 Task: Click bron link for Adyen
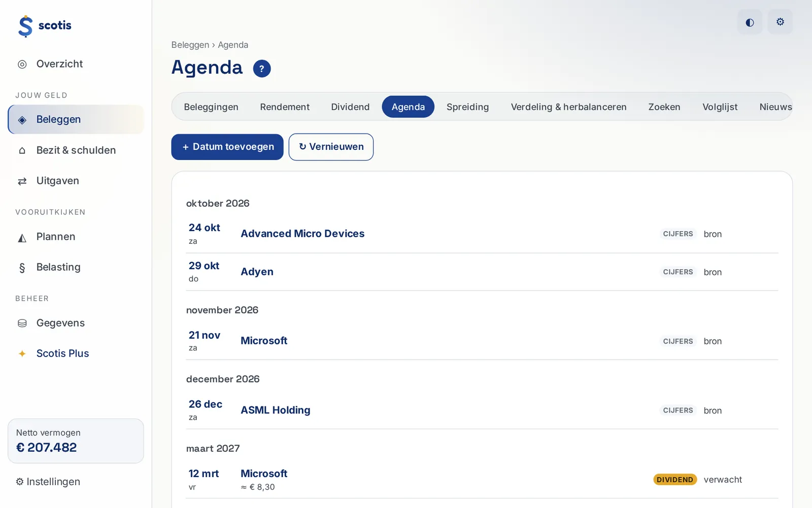coord(713,272)
